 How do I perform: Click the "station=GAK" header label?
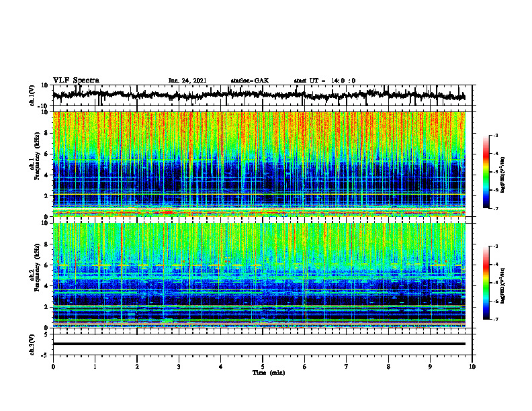tap(250, 81)
